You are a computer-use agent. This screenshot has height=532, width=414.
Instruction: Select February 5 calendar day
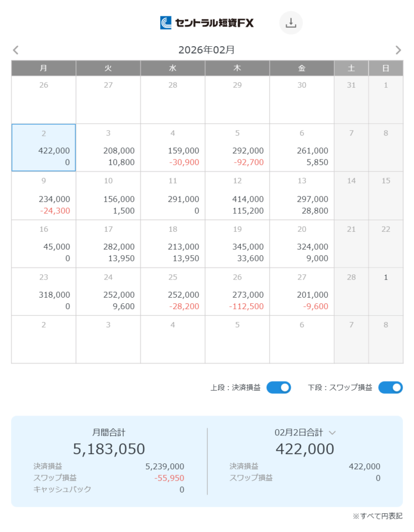[237, 148]
